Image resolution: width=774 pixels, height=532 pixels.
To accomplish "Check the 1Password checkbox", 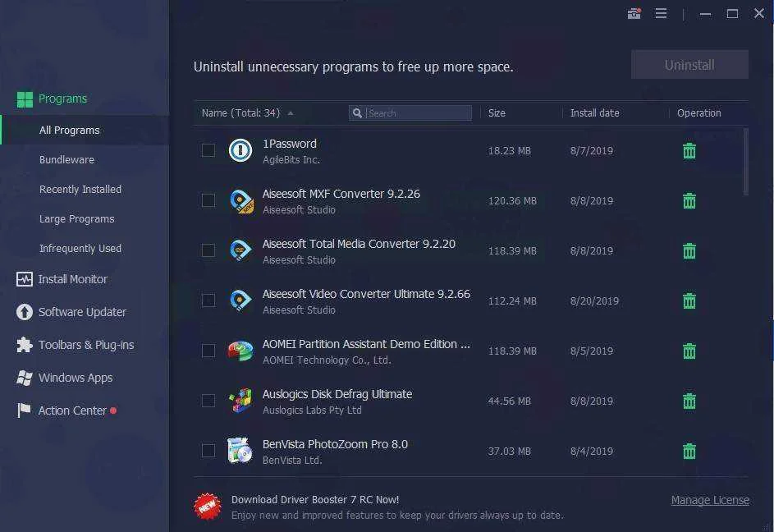I will coord(208,150).
